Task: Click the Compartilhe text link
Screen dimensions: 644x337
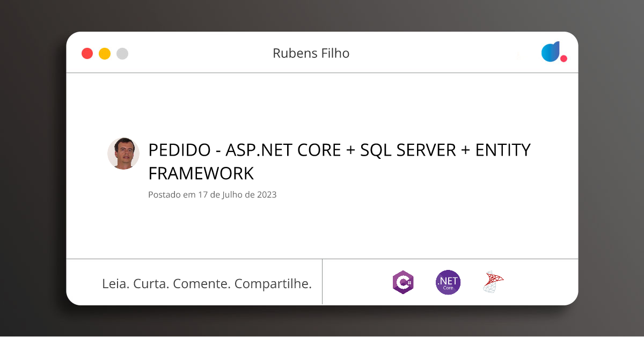Action: click(x=275, y=283)
